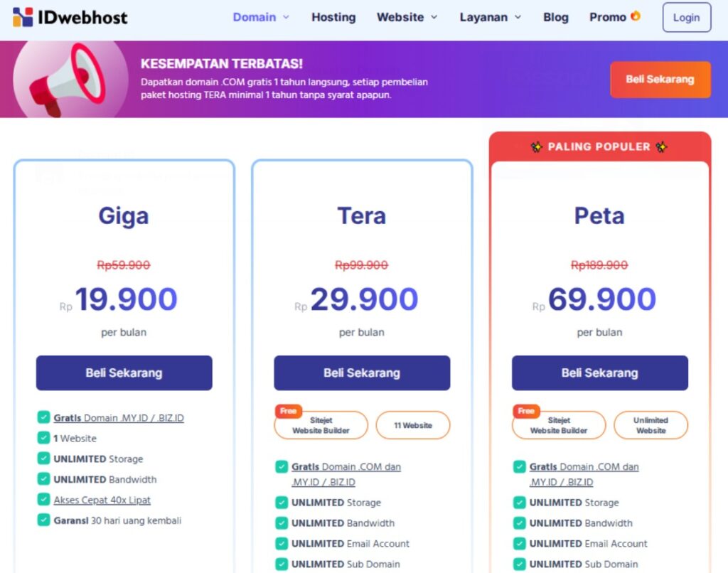The image size is (728, 573).
Task: Expand the Domain dropdown menu
Action: tap(256, 16)
